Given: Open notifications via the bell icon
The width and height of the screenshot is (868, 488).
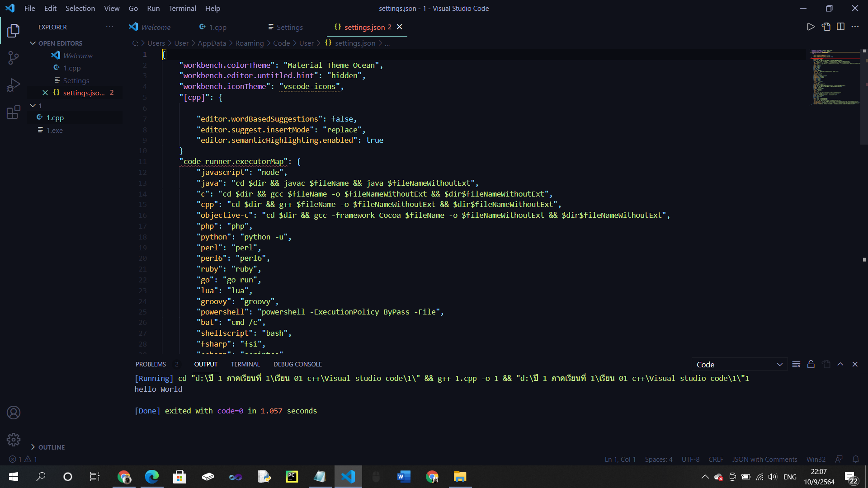Looking at the screenshot, I should tap(856, 459).
